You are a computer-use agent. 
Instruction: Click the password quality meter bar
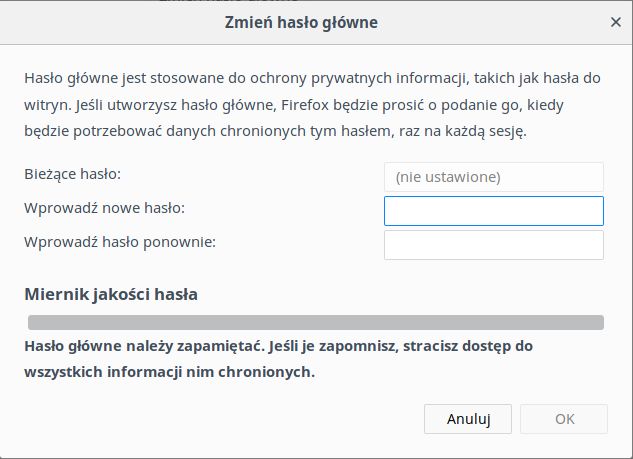(x=316, y=322)
